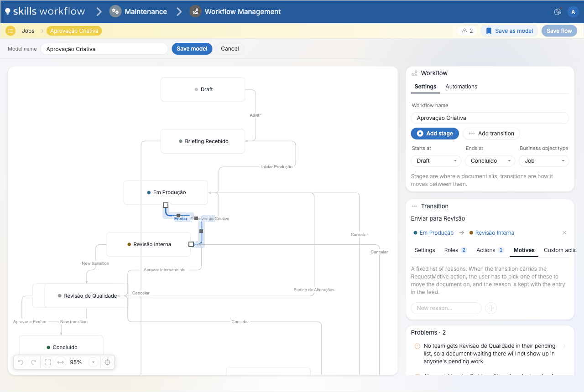Click the Save model button

192,49
